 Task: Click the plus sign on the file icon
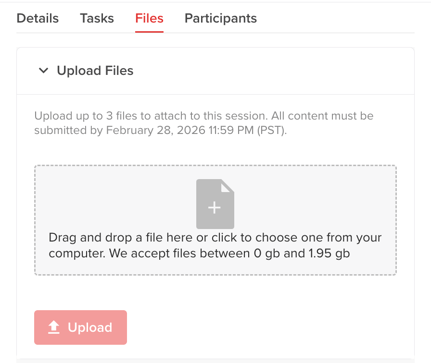pyautogui.click(x=214, y=208)
